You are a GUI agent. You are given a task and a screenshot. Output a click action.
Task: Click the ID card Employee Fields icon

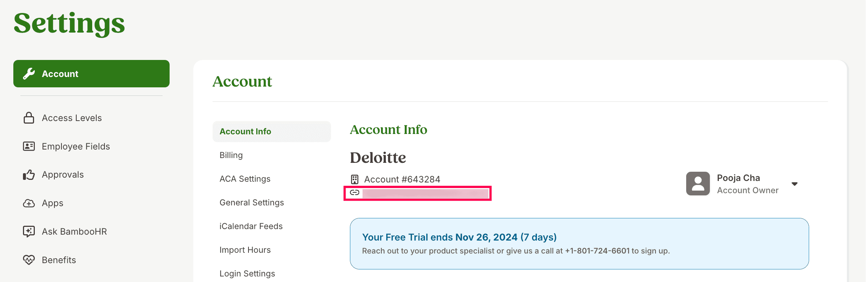coord(29,146)
